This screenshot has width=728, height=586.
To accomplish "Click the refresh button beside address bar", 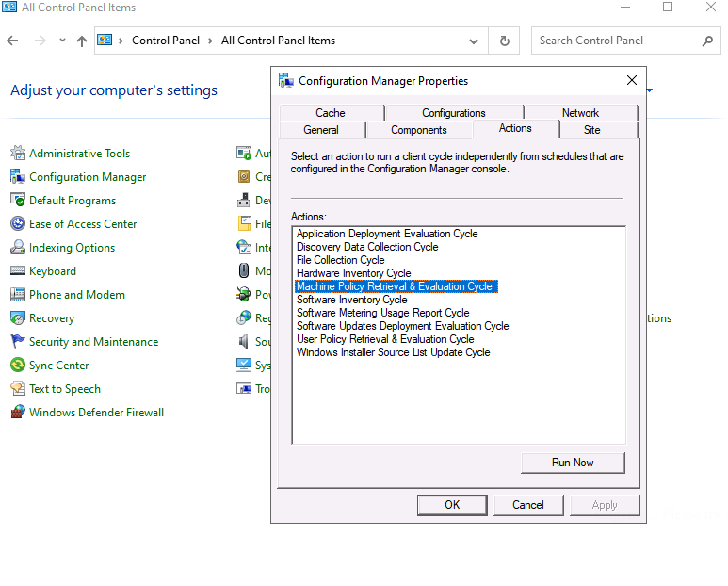I will point(505,41).
